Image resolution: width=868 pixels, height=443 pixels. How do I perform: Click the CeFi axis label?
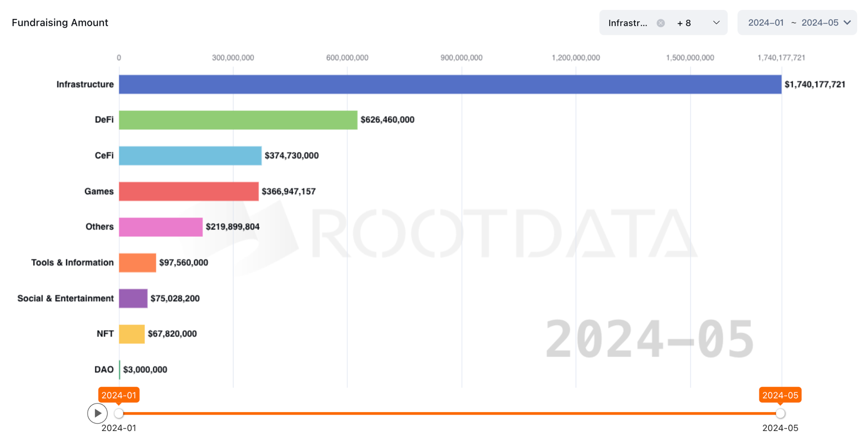click(x=104, y=155)
